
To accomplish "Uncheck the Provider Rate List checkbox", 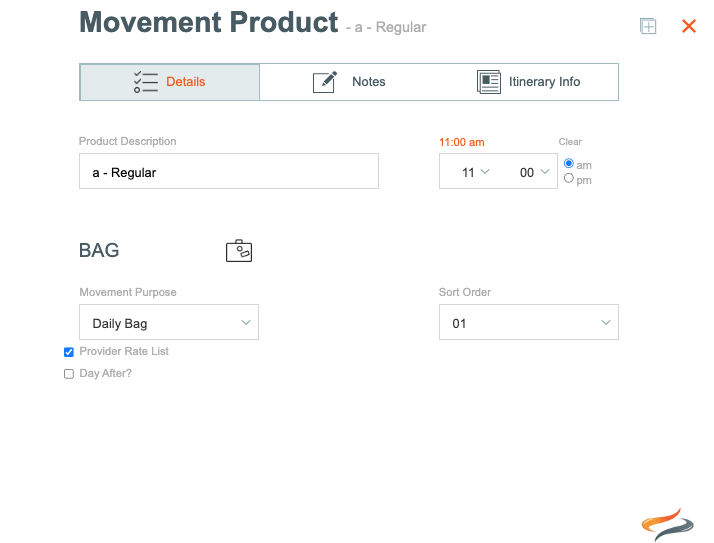I will click(69, 352).
